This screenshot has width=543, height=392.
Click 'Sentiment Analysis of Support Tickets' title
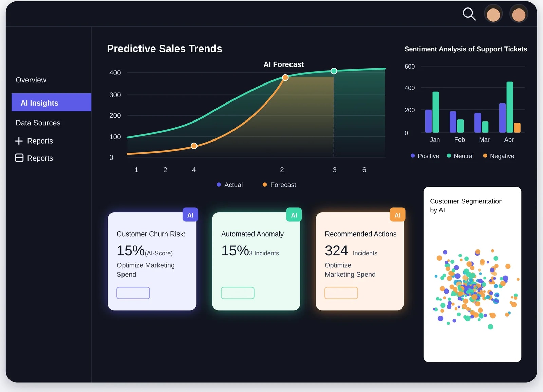click(x=466, y=49)
